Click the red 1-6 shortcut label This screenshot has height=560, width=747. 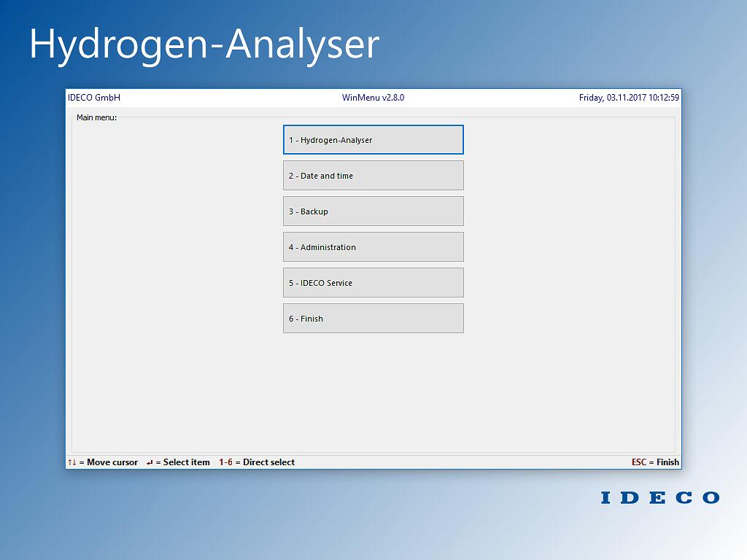(225, 462)
